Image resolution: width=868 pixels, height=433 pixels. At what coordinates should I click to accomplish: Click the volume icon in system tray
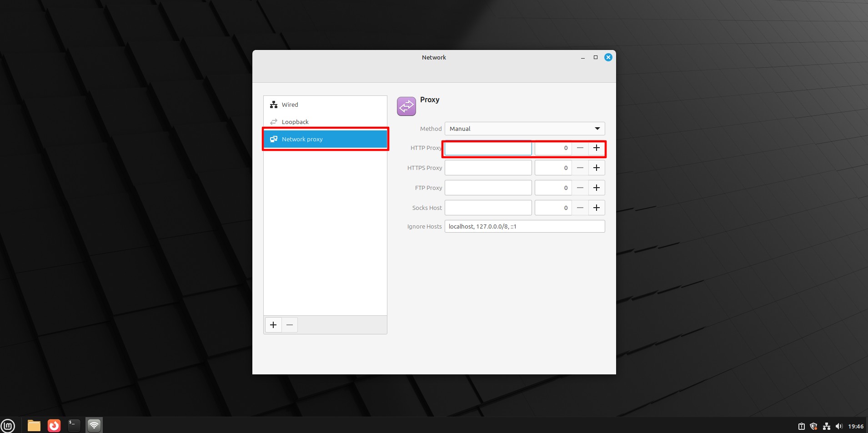click(x=839, y=426)
